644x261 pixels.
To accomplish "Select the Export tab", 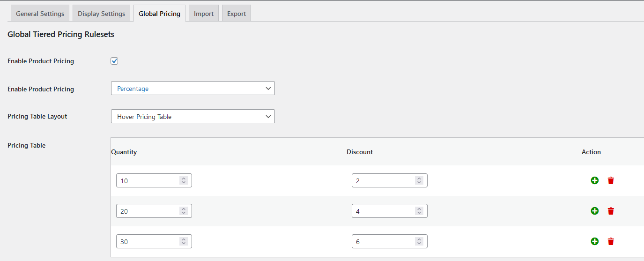I will [237, 14].
